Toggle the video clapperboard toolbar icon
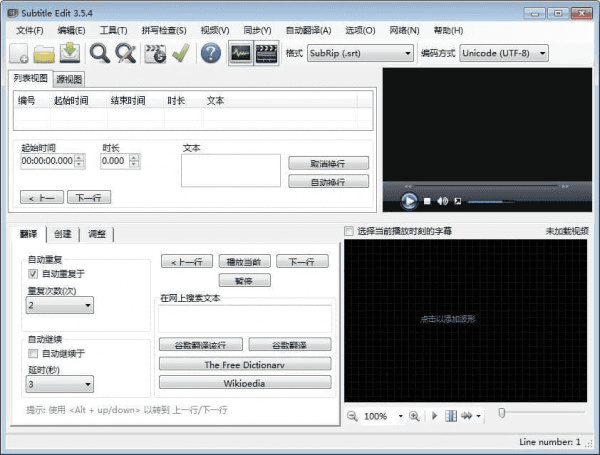The width and height of the screenshot is (600, 455). coord(266,54)
